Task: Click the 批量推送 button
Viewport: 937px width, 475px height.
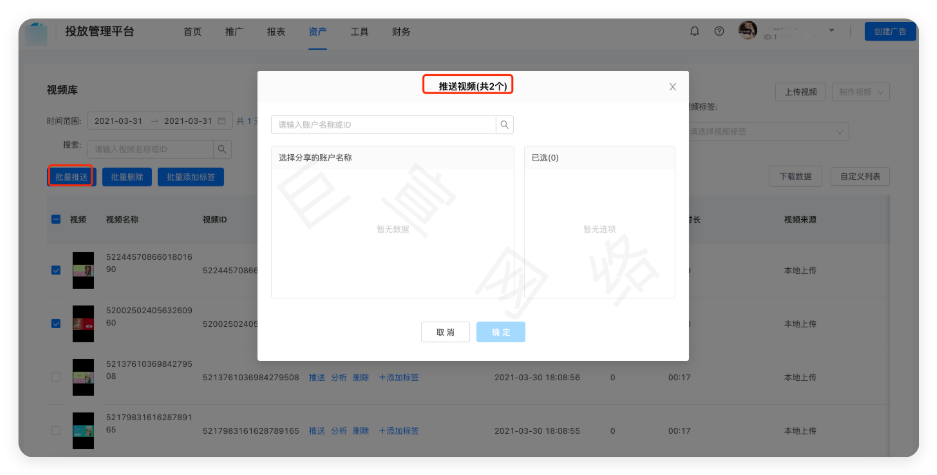Action: (71, 177)
